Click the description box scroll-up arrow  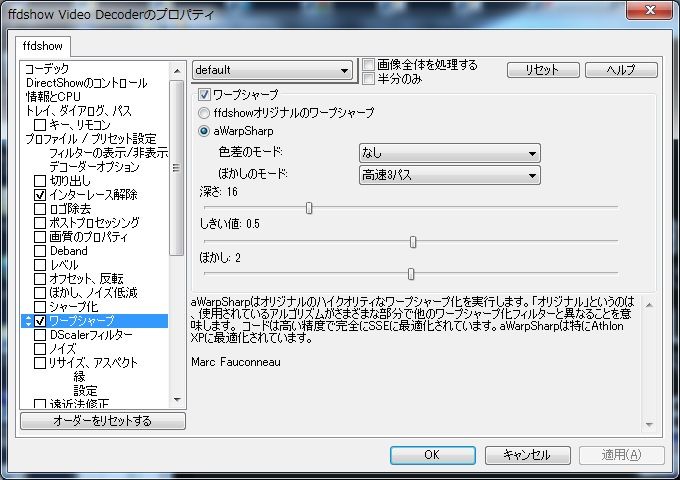(x=649, y=305)
